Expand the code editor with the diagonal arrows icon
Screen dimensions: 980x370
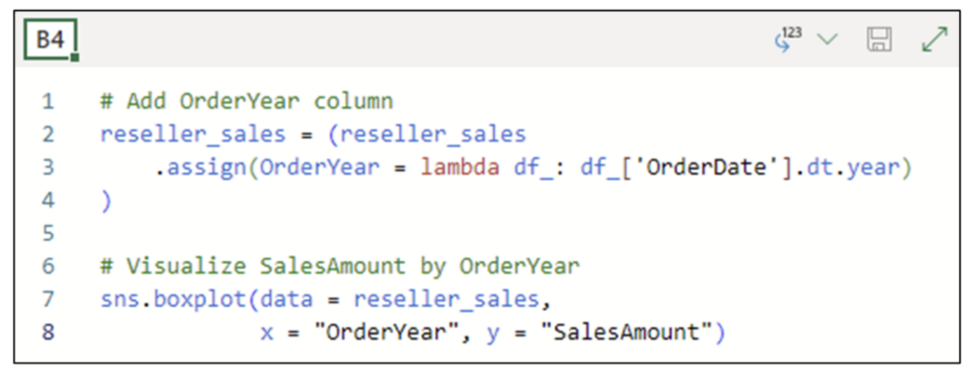point(934,40)
